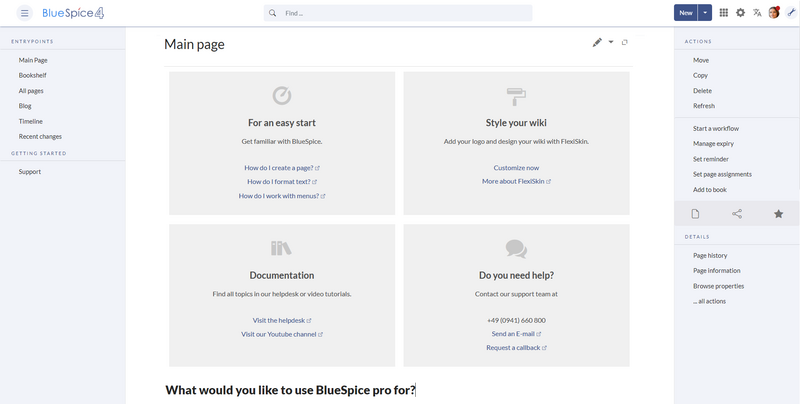
Task: Click the ENTRYPOINTS section label
Action: coord(32,41)
